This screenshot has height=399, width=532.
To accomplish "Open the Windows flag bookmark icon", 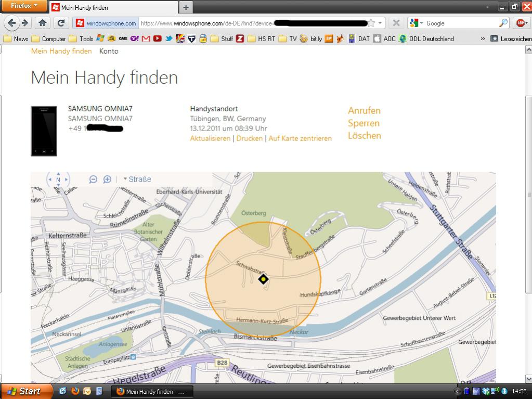I will pos(100,38).
